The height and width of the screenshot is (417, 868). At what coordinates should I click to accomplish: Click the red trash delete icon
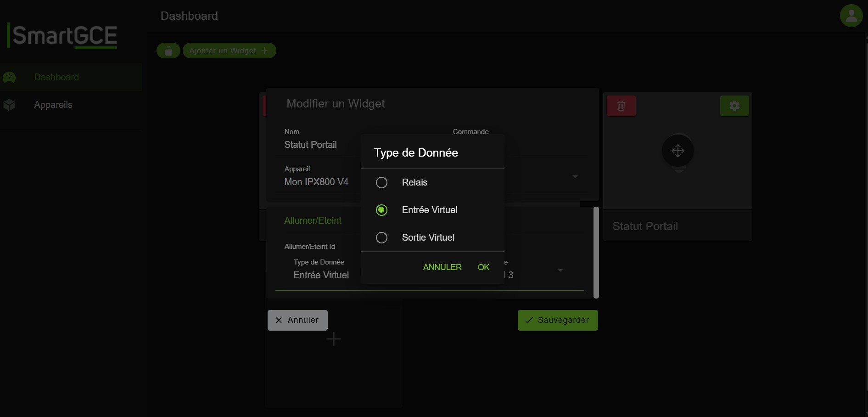tap(621, 106)
